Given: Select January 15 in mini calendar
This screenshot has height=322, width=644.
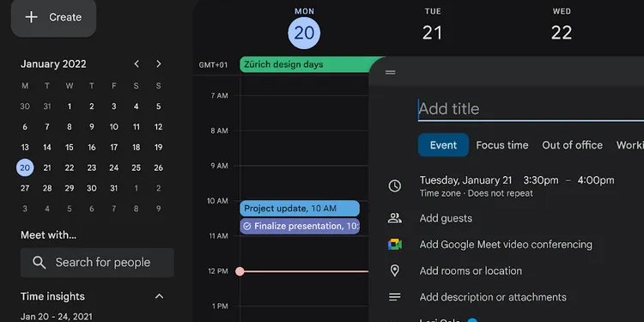Looking at the screenshot, I should [x=70, y=147].
